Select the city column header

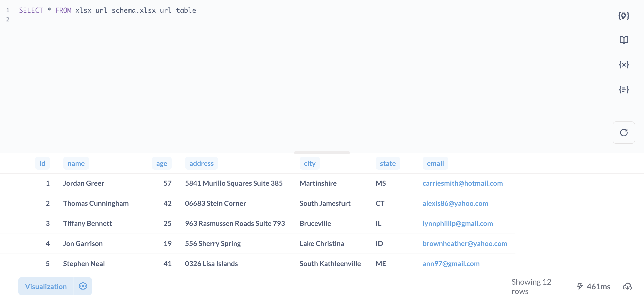tap(309, 163)
